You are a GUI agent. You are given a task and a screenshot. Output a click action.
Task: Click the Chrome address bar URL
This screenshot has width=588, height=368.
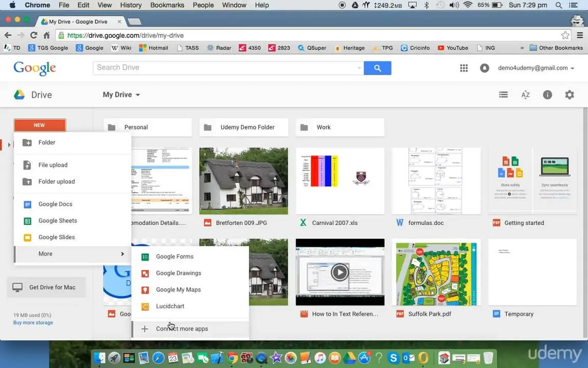[x=125, y=35]
